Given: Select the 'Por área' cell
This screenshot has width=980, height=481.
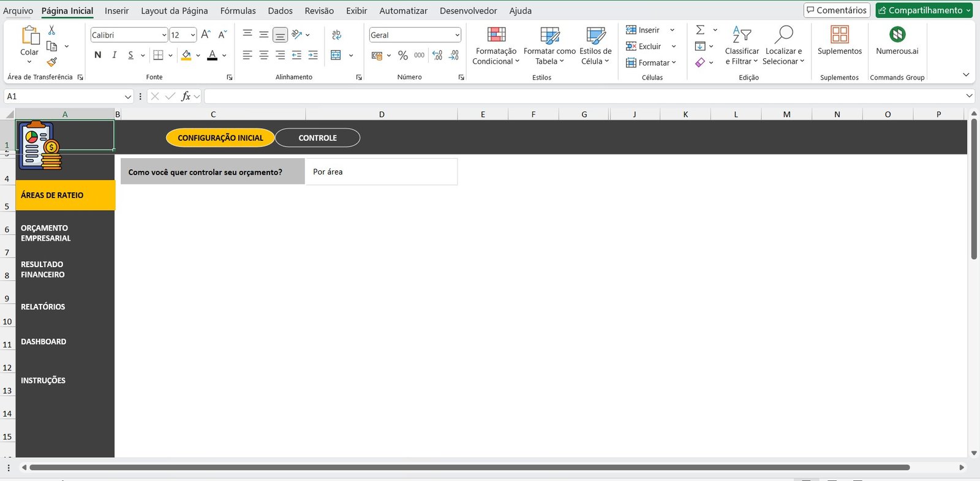Looking at the screenshot, I should pyautogui.click(x=381, y=172).
